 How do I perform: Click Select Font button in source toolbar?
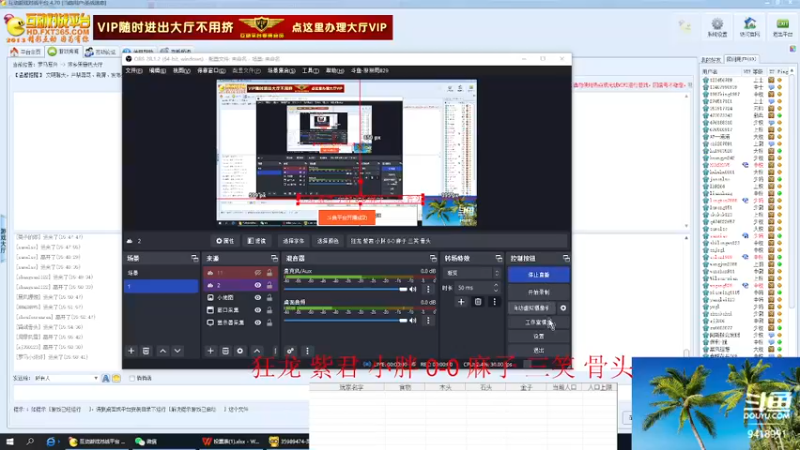point(293,241)
